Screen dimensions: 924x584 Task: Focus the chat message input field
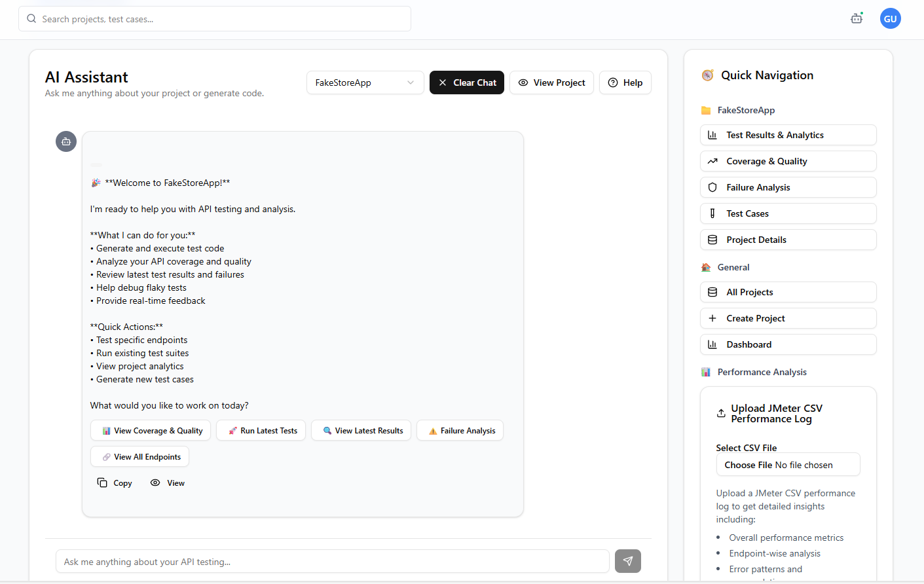(x=333, y=561)
